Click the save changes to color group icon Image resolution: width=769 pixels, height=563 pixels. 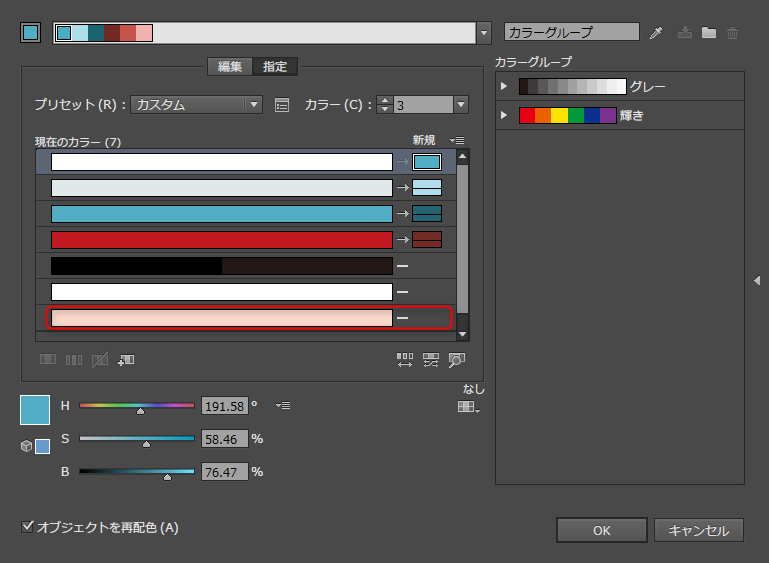click(x=685, y=33)
